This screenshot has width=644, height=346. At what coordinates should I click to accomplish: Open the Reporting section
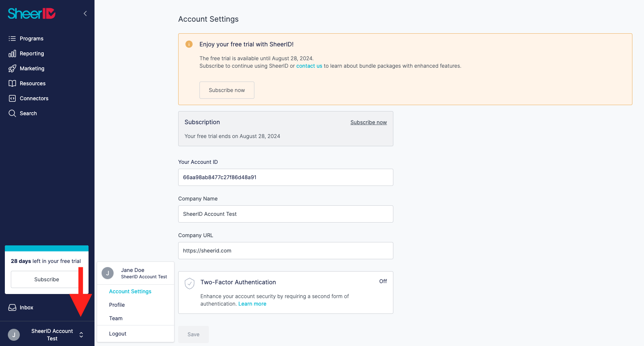coord(32,53)
